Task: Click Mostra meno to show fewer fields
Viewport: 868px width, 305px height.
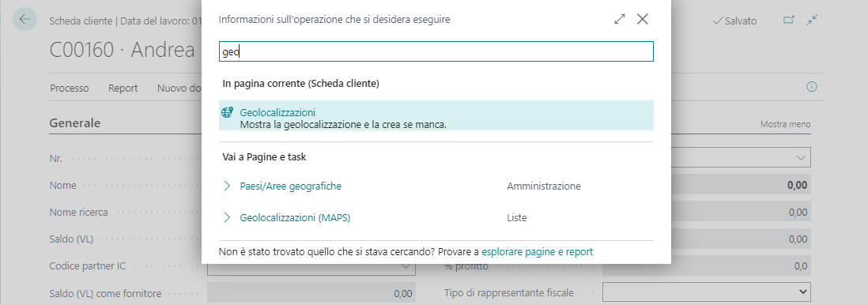Action: (x=785, y=124)
